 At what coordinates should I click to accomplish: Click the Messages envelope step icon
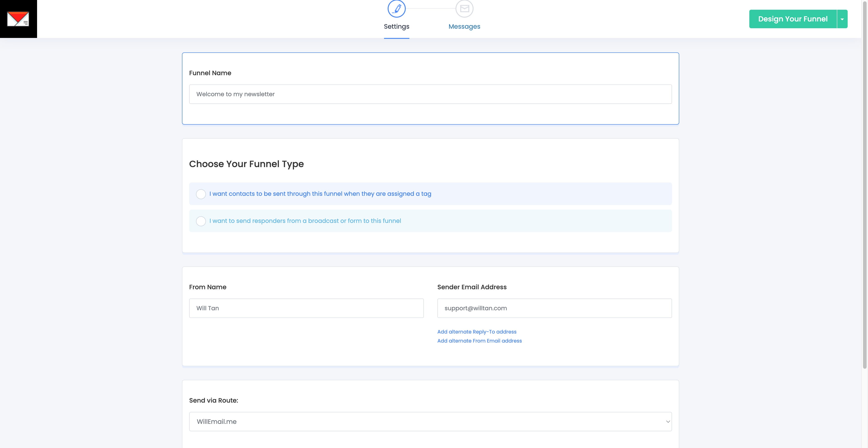click(464, 8)
